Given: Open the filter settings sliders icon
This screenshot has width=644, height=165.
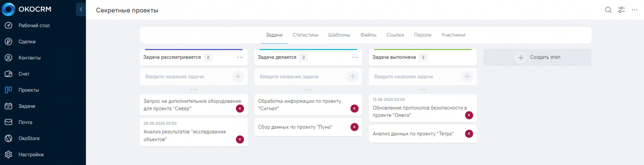Looking at the screenshot, I should coord(621,10).
